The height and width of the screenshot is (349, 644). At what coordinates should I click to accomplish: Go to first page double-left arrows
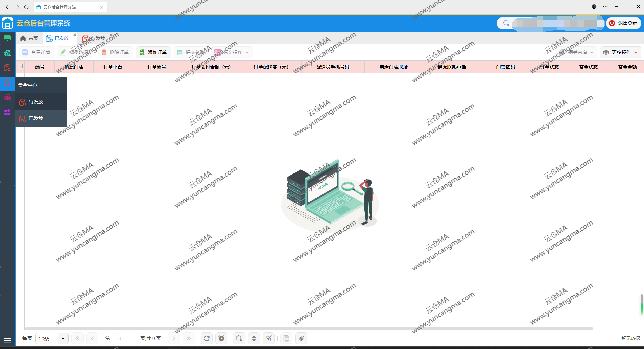click(77, 338)
